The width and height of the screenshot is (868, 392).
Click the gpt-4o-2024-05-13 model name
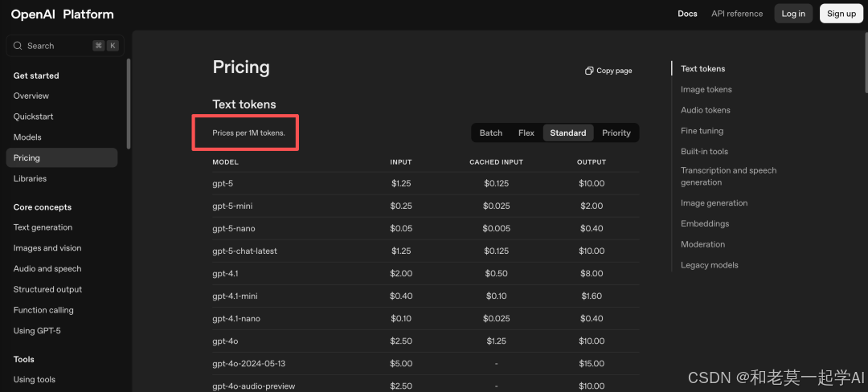click(x=249, y=364)
